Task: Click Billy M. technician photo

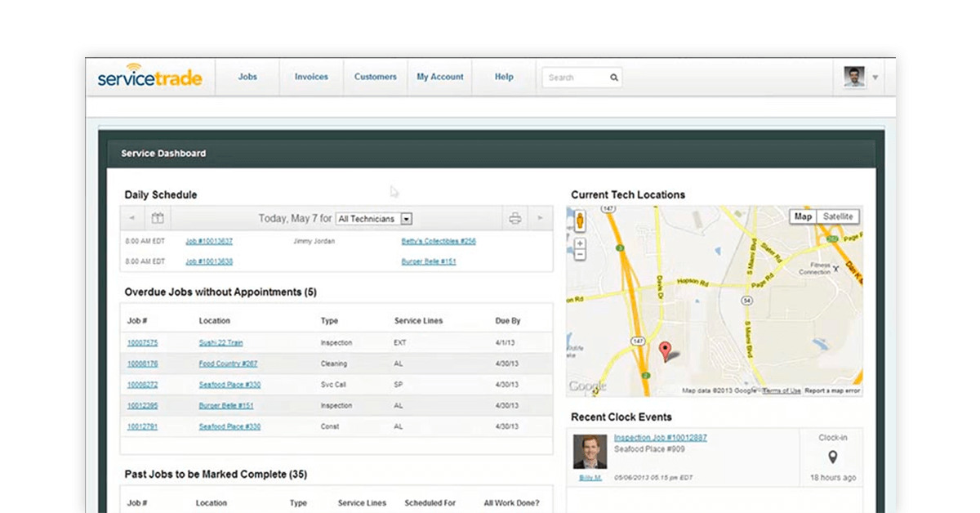Action: pyautogui.click(x=590, y=452)
